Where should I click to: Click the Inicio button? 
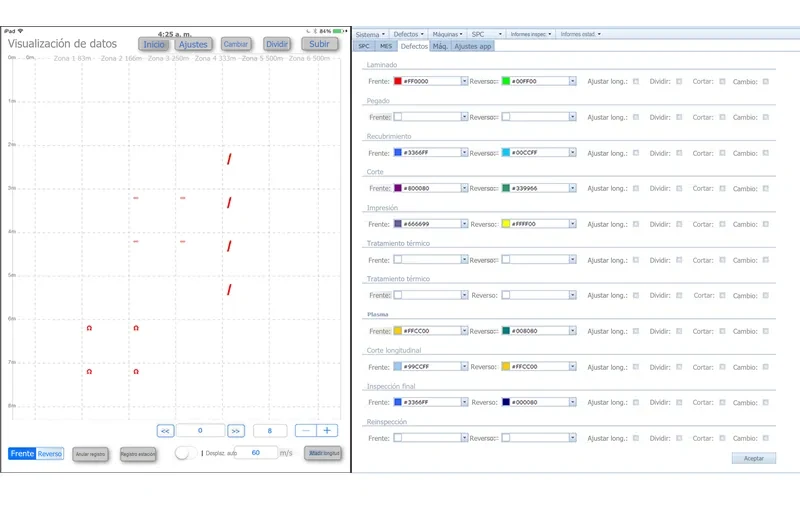pos(154,44)
